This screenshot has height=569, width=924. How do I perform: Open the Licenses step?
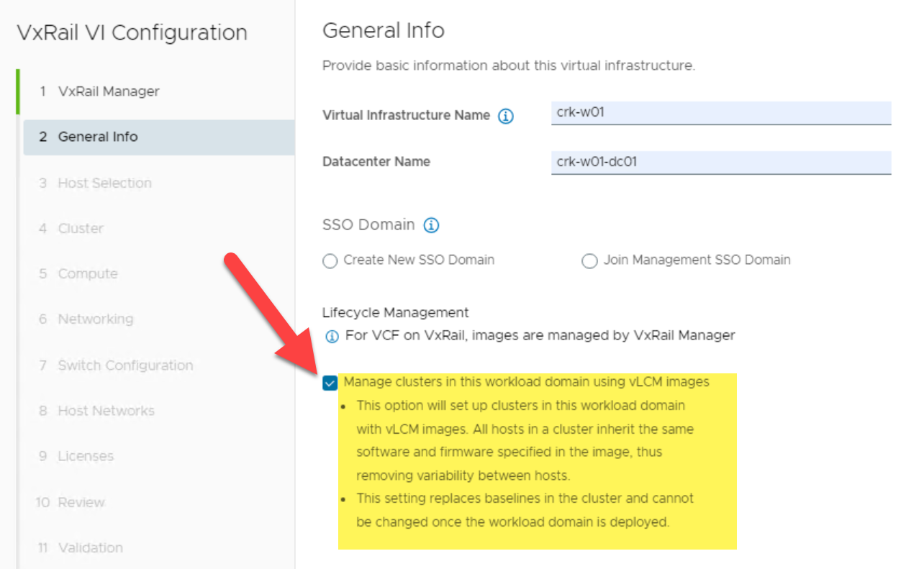point(86,456)
